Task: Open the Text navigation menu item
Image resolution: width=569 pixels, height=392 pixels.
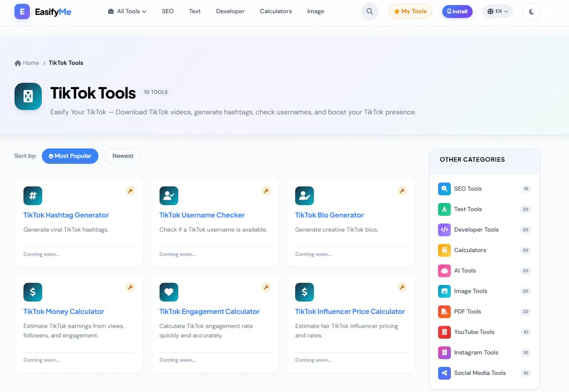Action: (195, 12)
